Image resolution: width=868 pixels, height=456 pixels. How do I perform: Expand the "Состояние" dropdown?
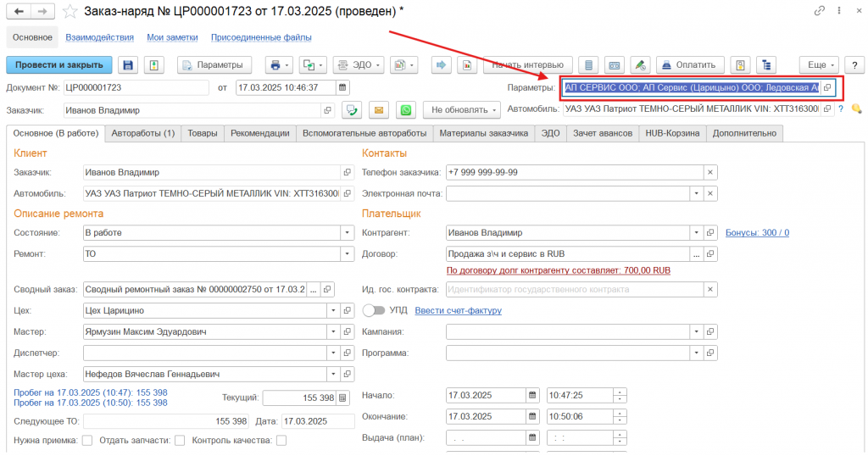pyautogui.click(x=347, y=232)
